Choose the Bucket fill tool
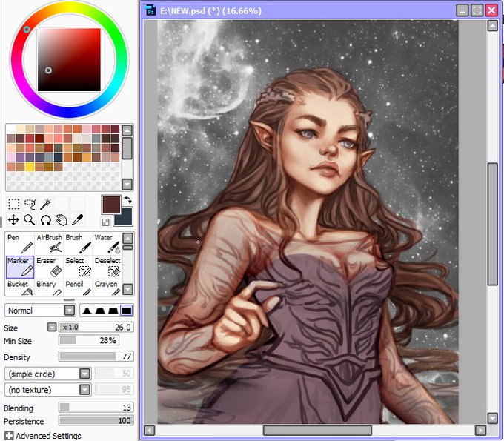504x441 pixels. point(20,287)
